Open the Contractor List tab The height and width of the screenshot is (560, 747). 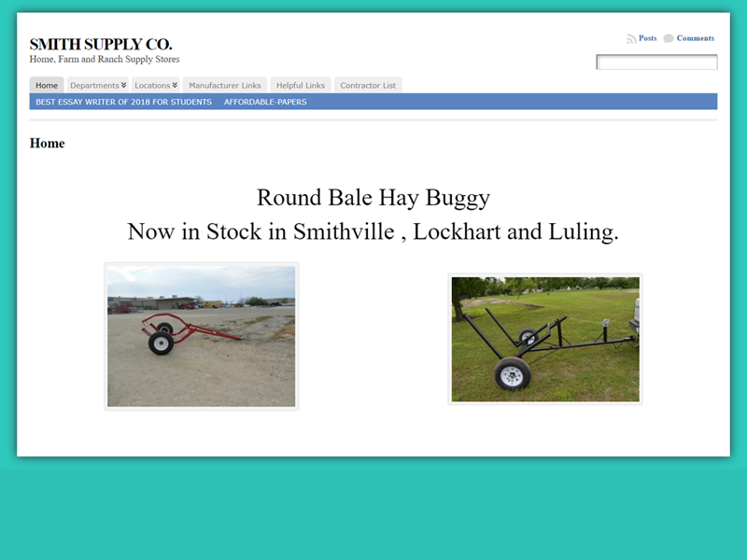pyautogui.click(x=368, y=85)
